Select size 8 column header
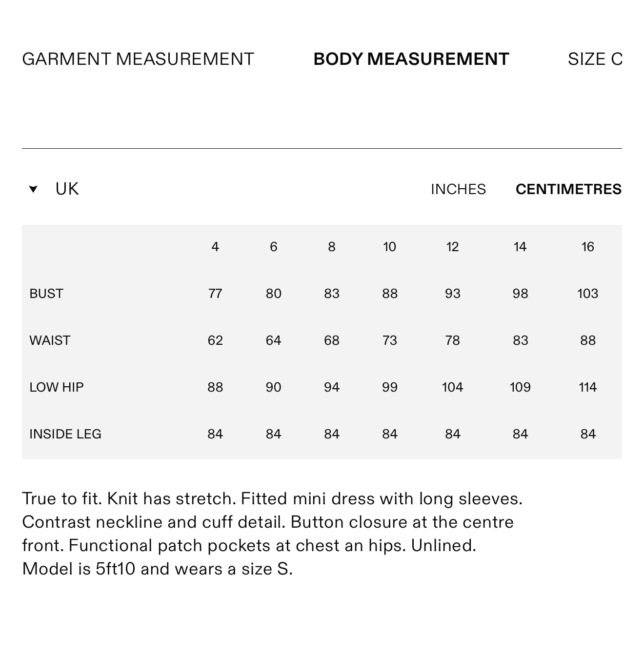Screen dimensions: 644x654 tap(332, 247)
